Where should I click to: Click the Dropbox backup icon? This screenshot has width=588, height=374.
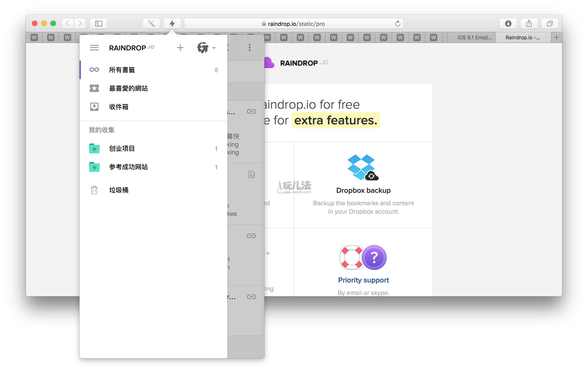tap(363, 168)
